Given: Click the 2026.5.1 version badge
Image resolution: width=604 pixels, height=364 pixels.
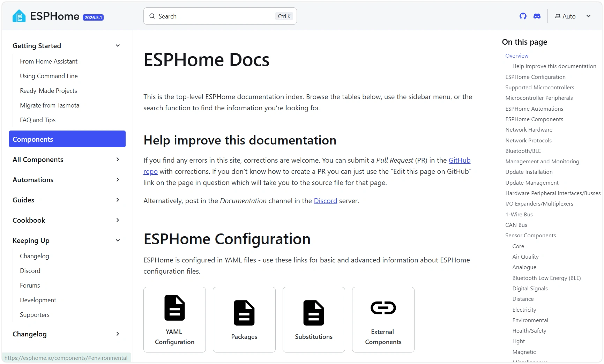Looking at the screenshot, I should point(93,17).
